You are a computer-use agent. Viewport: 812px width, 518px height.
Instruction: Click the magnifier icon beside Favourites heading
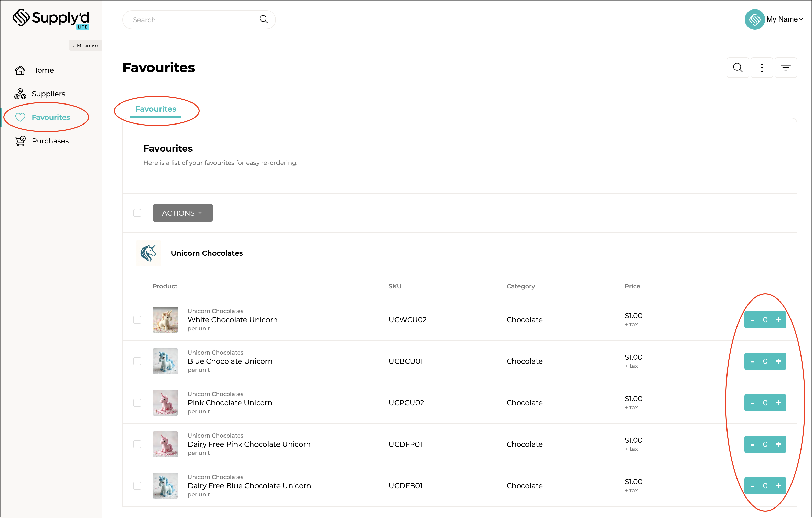click(x=738, y=68)
